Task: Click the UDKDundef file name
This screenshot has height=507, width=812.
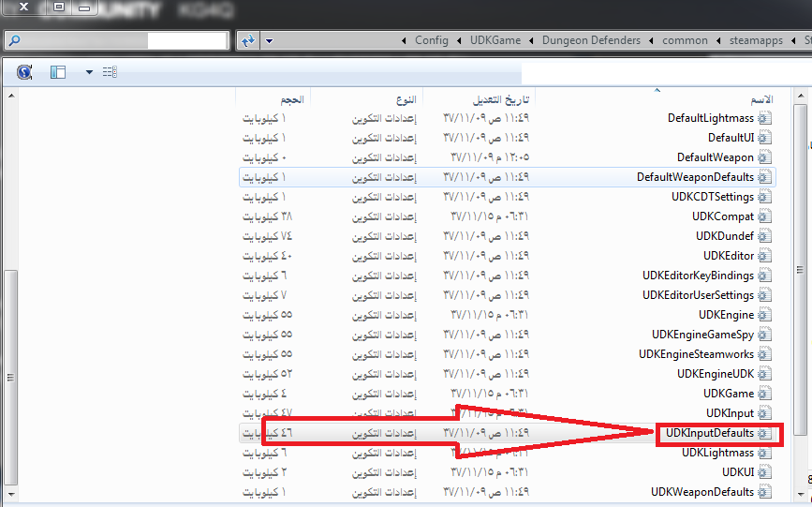Action: (x=725, y=236)
